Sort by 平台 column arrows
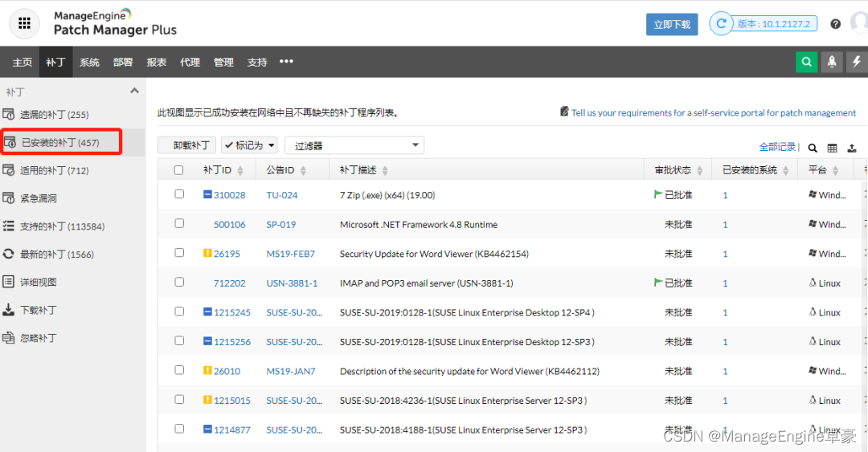Image resolution: width=868 pixels, height=452 pixels. tap(835, 170)
